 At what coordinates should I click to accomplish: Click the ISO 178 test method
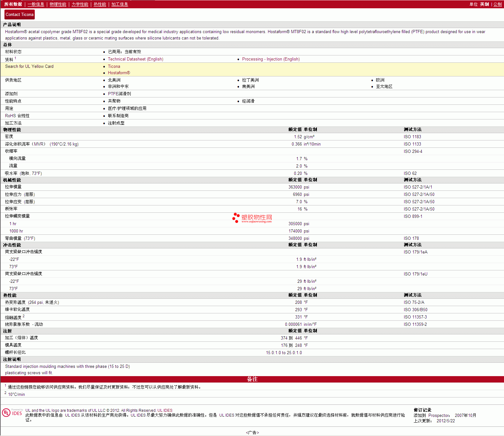point(411,238)
